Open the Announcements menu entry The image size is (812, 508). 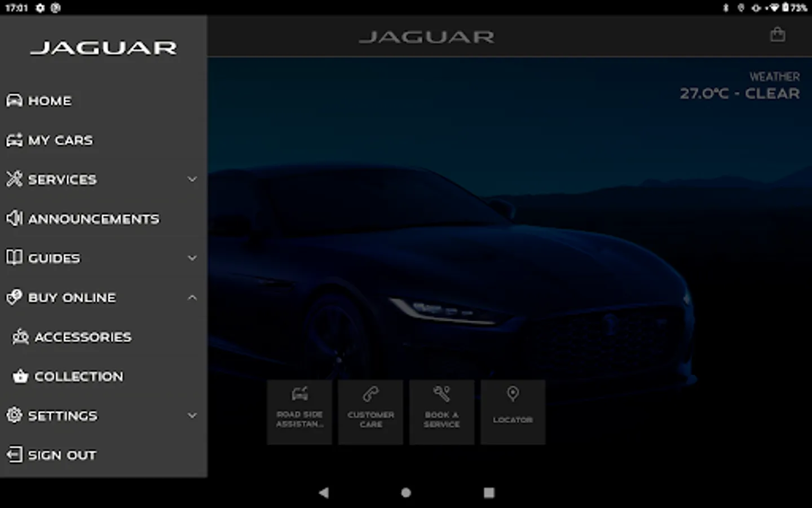pyautogui.click(x=103, y=218)
